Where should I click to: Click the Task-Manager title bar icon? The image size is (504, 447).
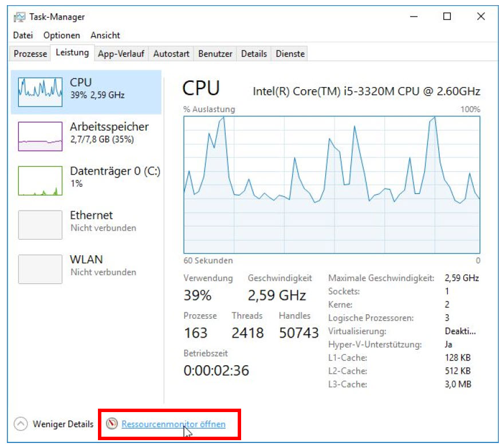pyautogui.click(x=19, y=17)
